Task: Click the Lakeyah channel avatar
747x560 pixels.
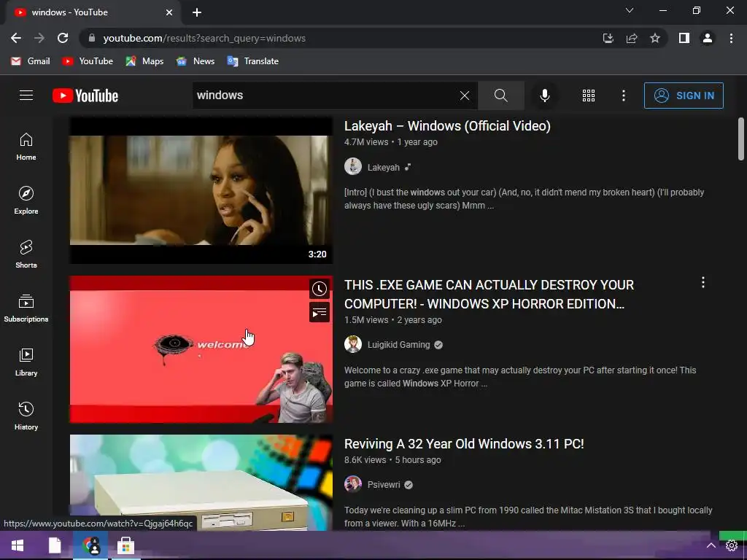Action: (x=353, y=167)
